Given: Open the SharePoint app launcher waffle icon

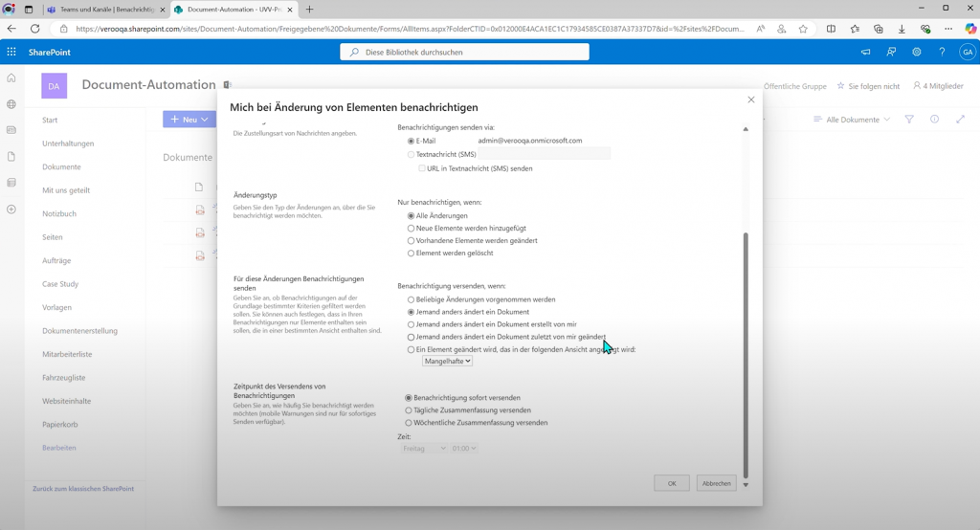Looking at the screenshot, I should 11,52.
